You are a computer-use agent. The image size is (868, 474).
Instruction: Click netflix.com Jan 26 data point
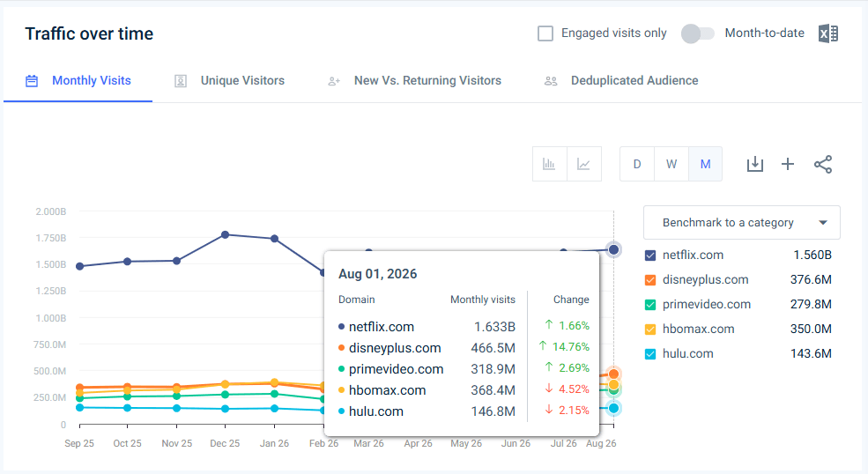275,239
